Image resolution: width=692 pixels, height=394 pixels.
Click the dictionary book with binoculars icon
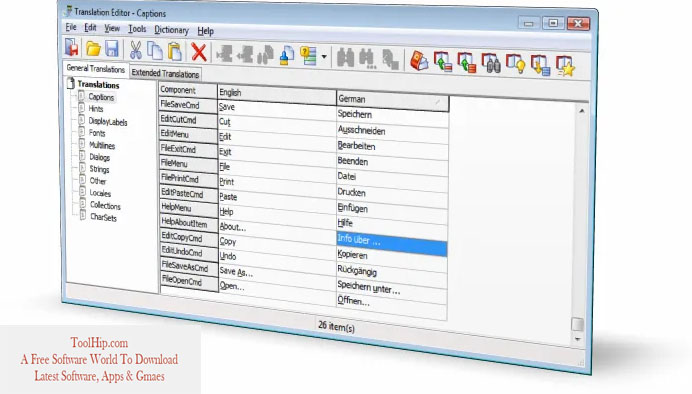491,64
